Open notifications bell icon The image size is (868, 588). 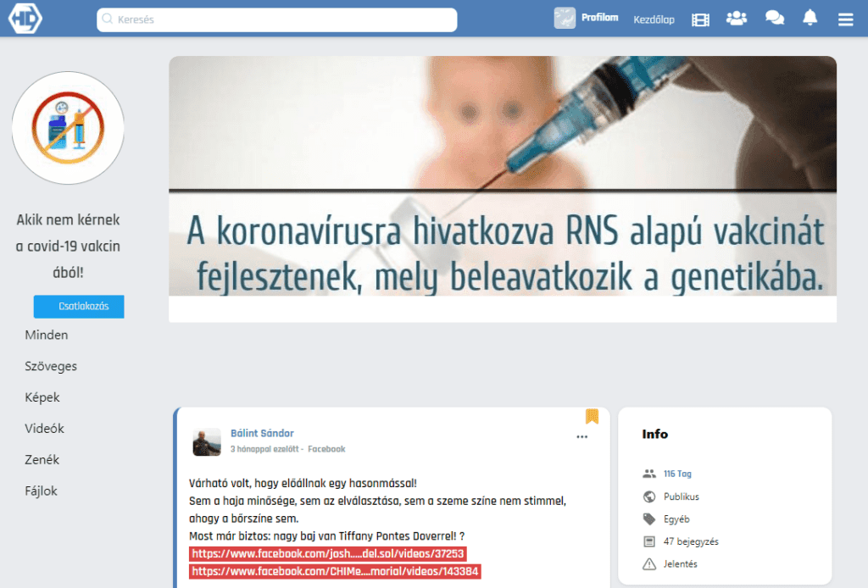810,18
